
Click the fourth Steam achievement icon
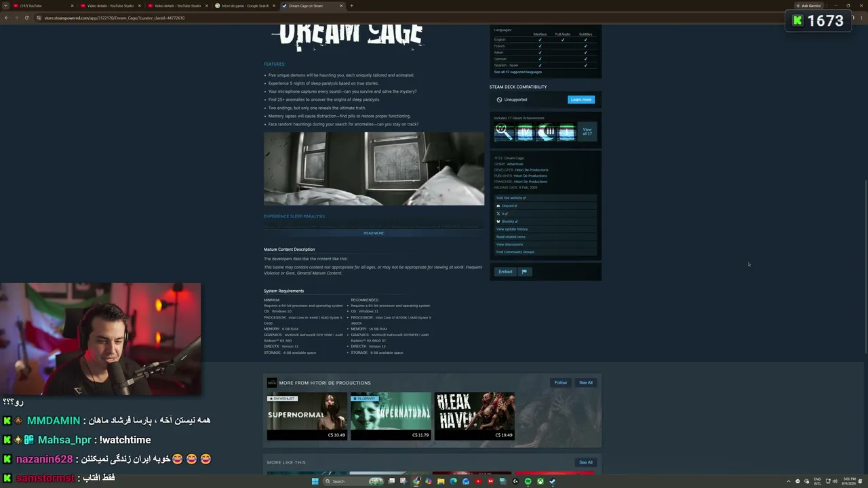point(567,131)
